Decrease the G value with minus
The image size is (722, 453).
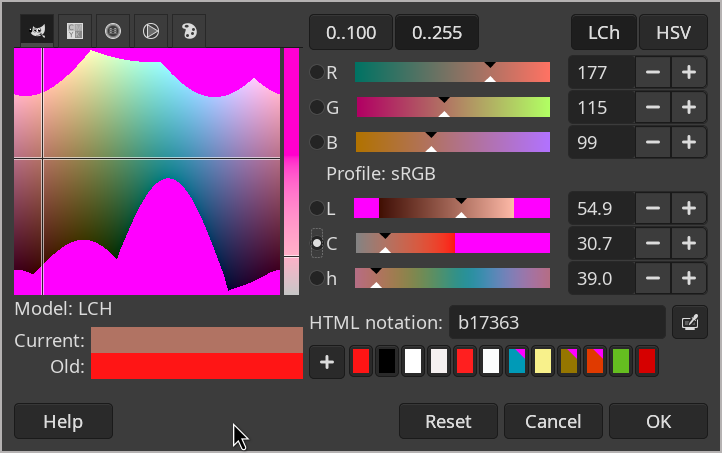tap(653, 107)
